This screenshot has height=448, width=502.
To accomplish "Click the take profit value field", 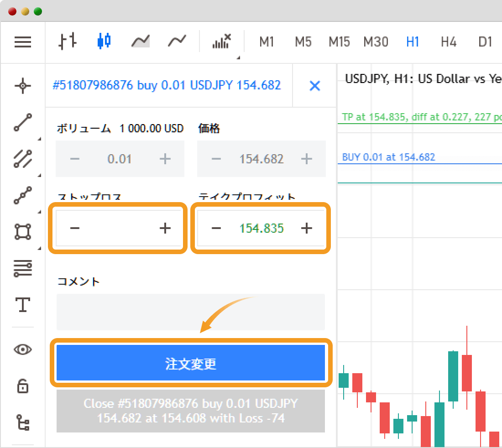I will pyautogui.click(x=261, y=228).
